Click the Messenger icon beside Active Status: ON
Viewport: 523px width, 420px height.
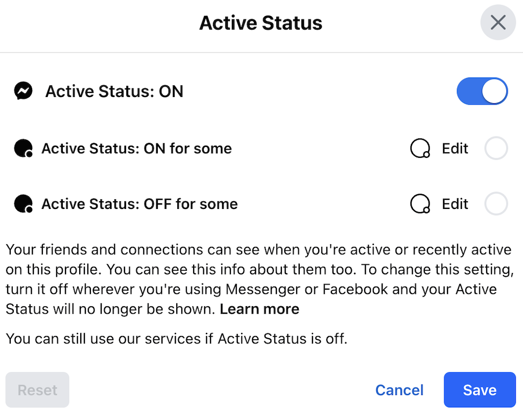pyautogui.click(x=23, y=91)
